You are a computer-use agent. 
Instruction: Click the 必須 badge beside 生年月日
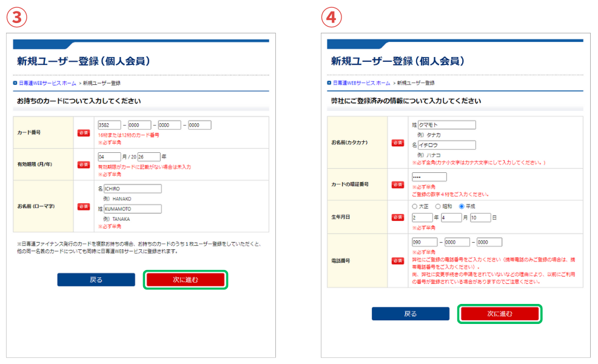click(398, 217)
